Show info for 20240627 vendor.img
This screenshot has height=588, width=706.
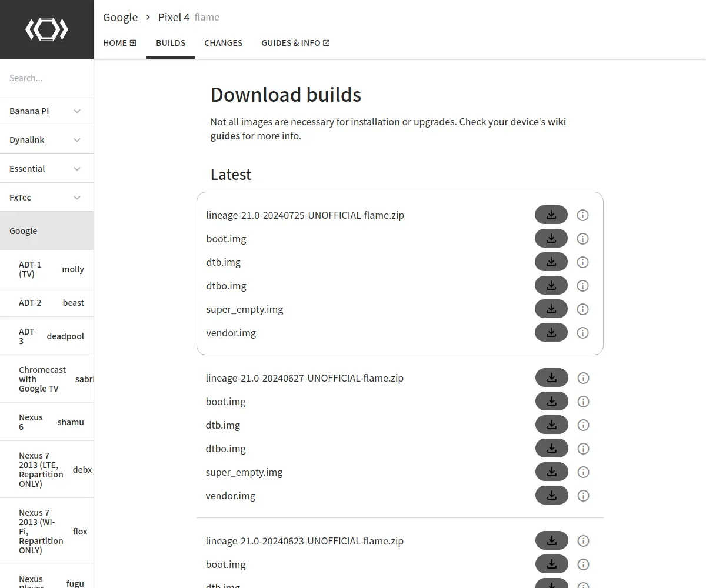click(x=583, y=496)
